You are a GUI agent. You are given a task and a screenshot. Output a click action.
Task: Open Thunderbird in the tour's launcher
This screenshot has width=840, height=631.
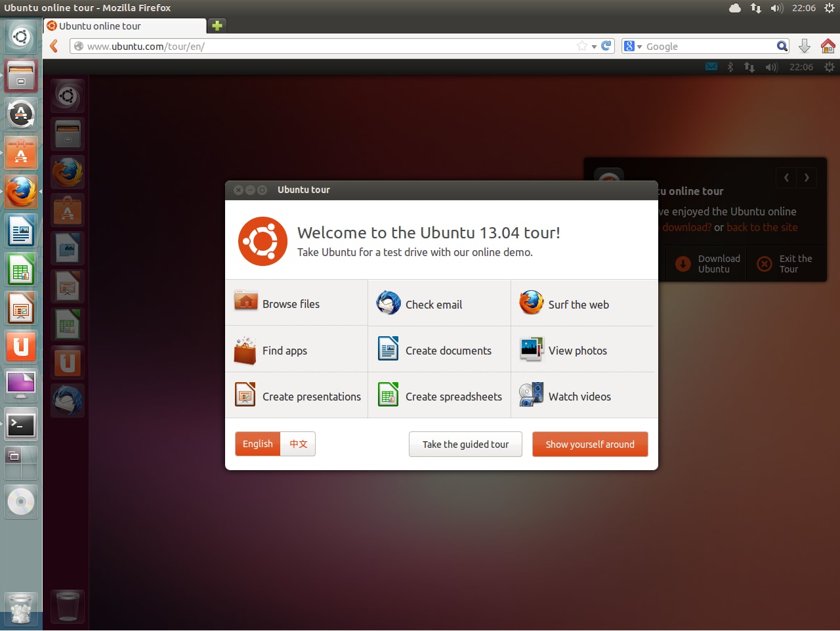click(68, 400)
